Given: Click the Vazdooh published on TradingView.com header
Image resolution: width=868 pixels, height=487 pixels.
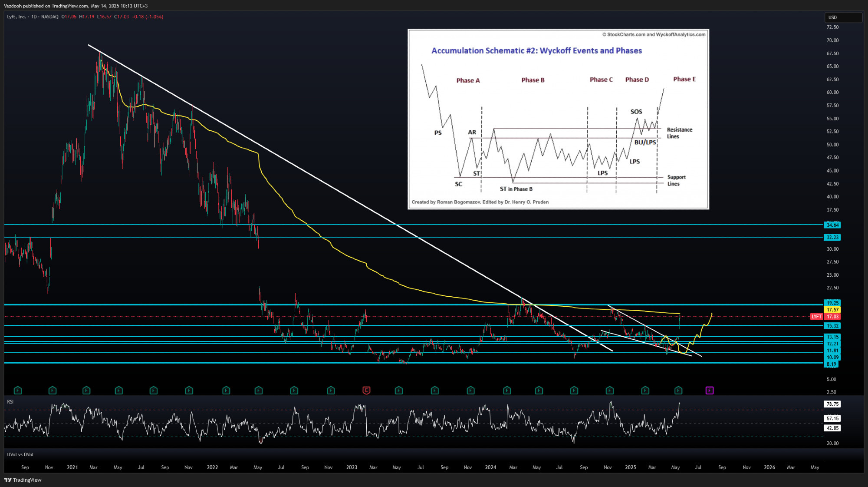Looking at the screenshot, I should point(76,6).
